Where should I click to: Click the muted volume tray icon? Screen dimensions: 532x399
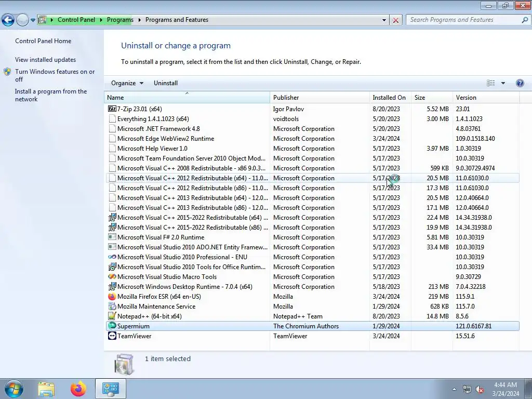point(480,390)
